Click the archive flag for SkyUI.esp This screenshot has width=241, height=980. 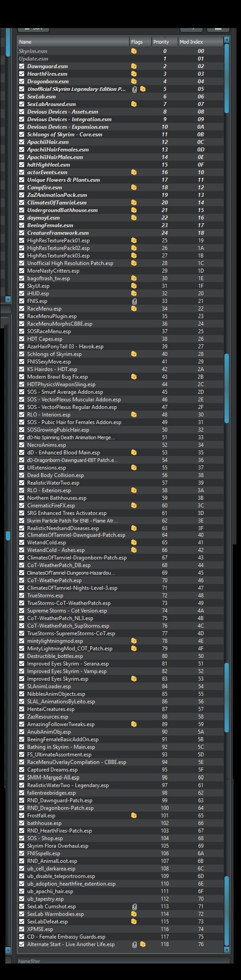134,286
